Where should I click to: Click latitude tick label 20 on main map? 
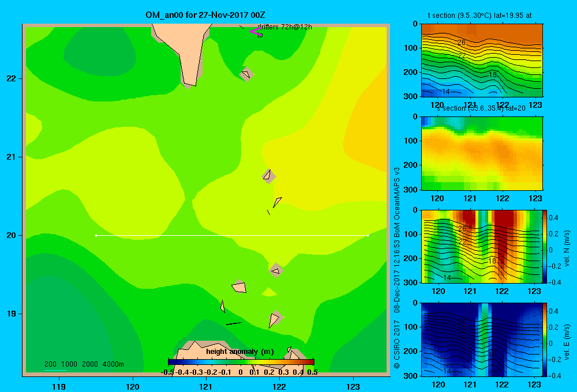pos(12,235)
